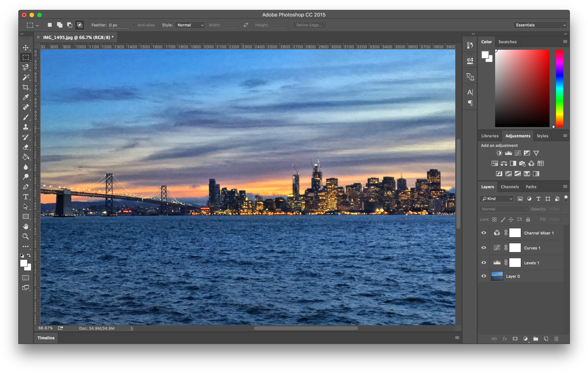
Task: Hide the Levels 1 layer
Action: point(483,263)
